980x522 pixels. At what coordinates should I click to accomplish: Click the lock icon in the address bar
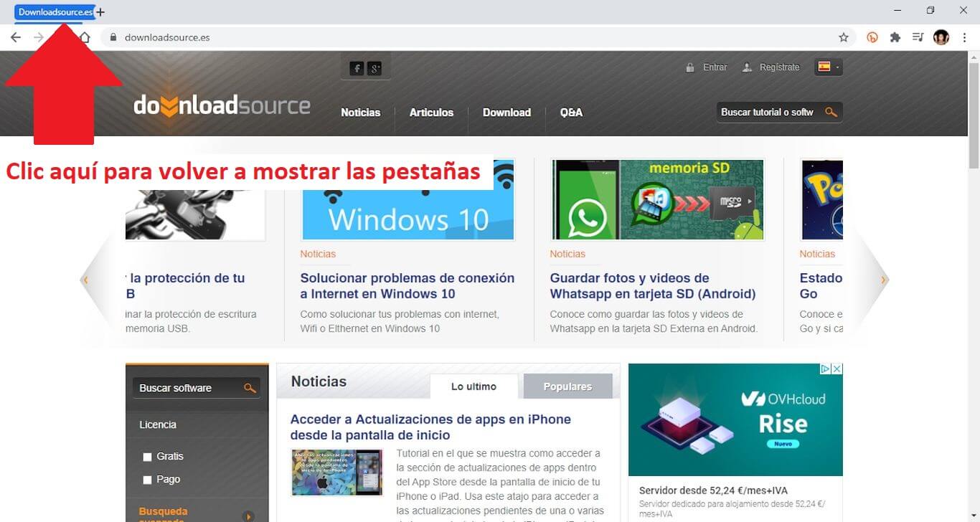coord(113,37)
